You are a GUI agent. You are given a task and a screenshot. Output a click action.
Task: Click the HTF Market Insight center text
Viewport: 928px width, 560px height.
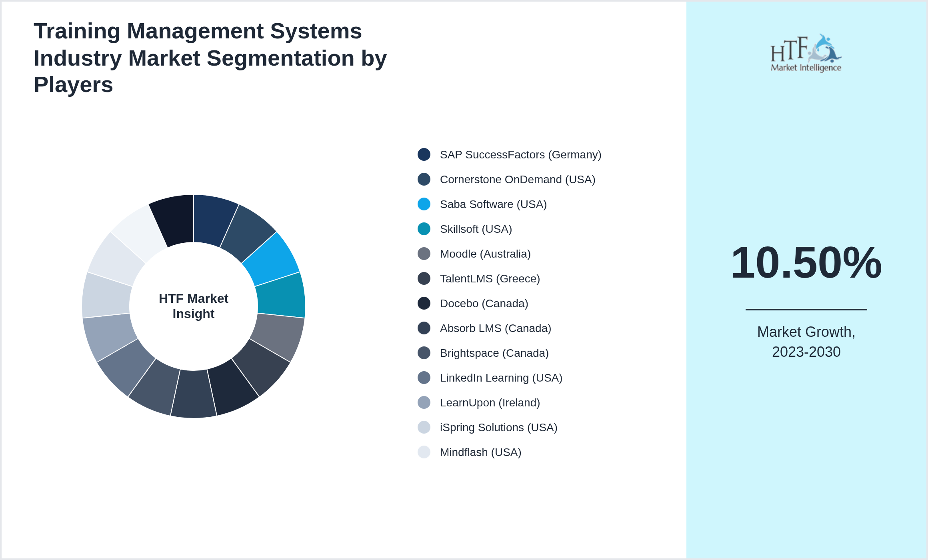[x=194, y=306]
